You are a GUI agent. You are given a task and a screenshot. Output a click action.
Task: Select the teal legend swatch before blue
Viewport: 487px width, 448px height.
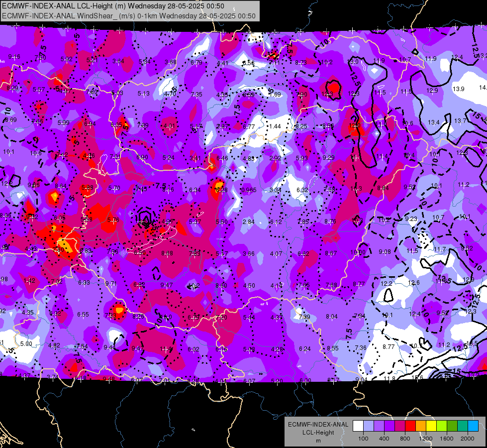click(x=463, y=426)
